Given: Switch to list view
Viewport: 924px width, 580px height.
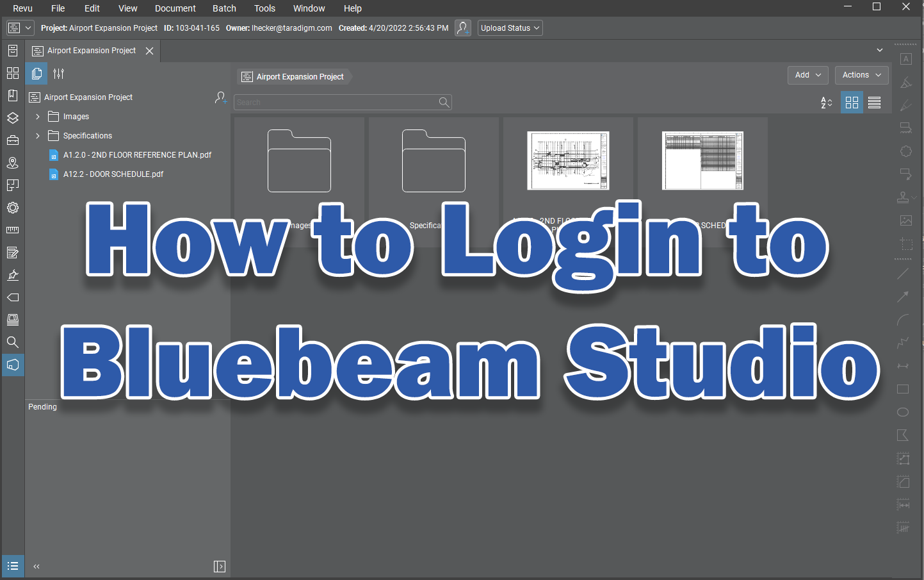Looking at the screenshot, I should tap(874, 103).
